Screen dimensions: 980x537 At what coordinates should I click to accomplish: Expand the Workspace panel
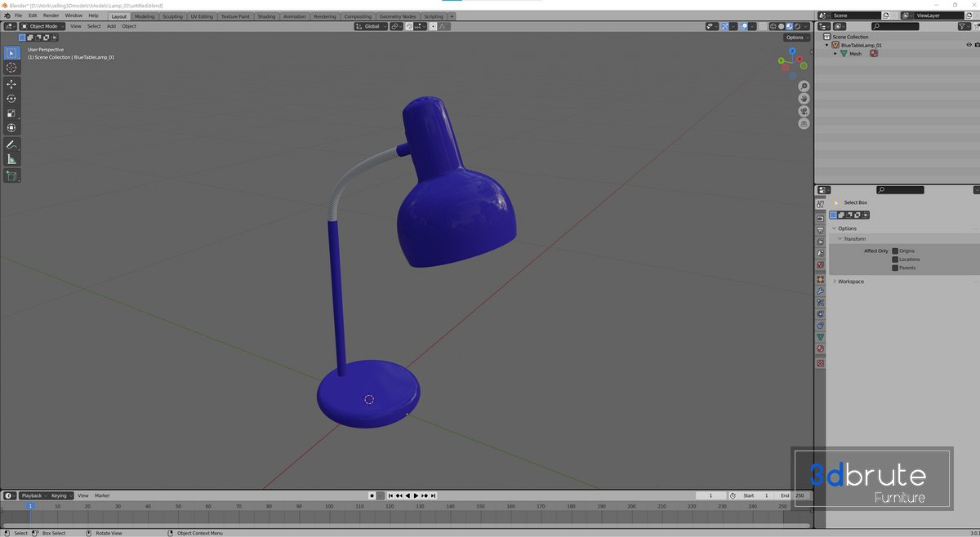[x=849, y=282]
